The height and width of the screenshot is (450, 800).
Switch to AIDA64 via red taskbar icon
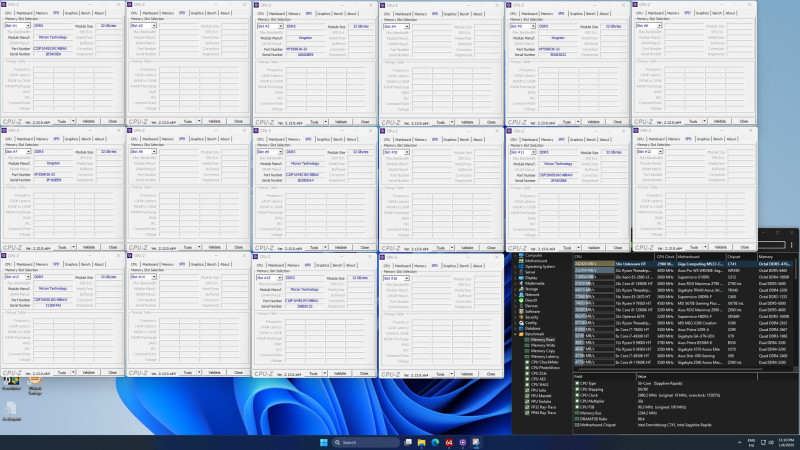pos(449,442)
